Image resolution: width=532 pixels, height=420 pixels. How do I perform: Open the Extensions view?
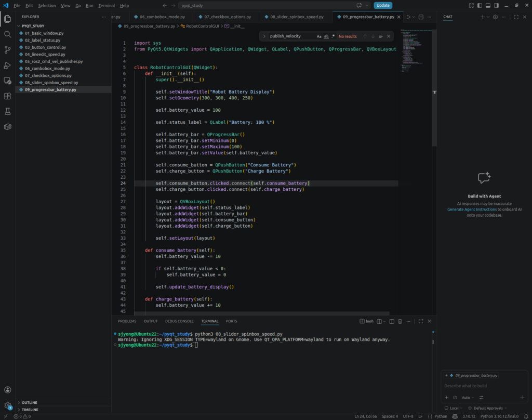(x=7, y=96)
